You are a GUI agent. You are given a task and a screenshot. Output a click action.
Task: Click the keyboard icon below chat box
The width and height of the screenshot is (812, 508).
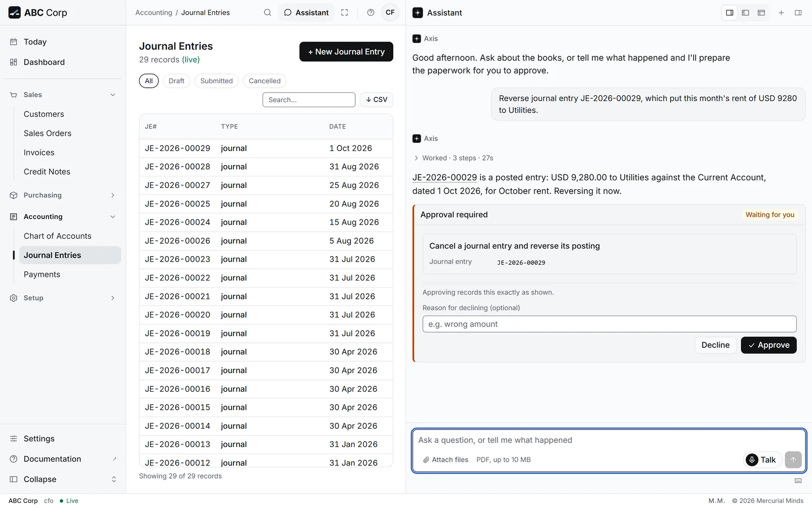click(798, 481)
